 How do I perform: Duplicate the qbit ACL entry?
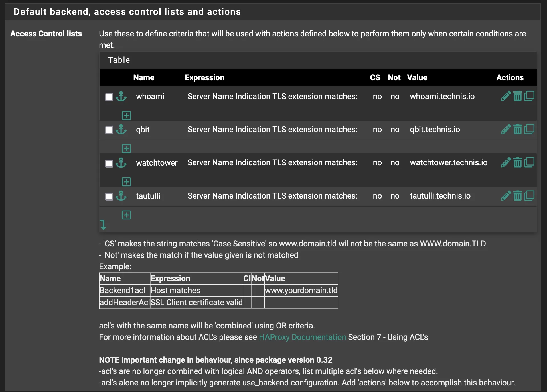pyautogui.click(x=530, y=129)
